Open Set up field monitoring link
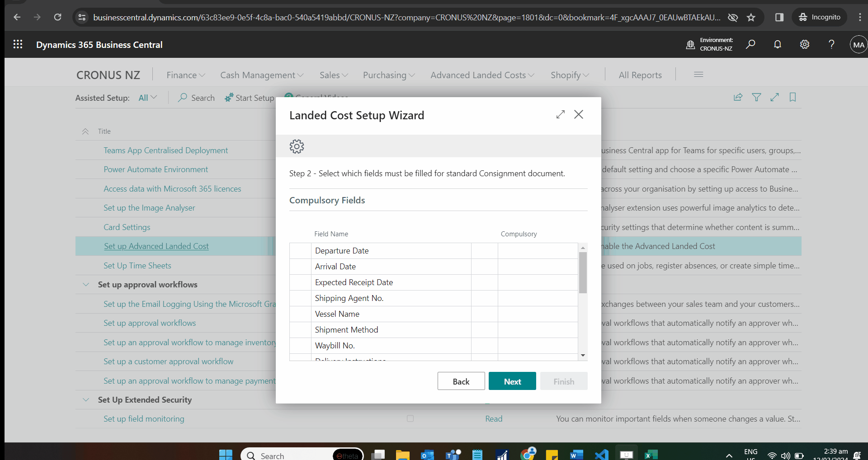This screenshot has height=460, width=868. coord(144,418)
